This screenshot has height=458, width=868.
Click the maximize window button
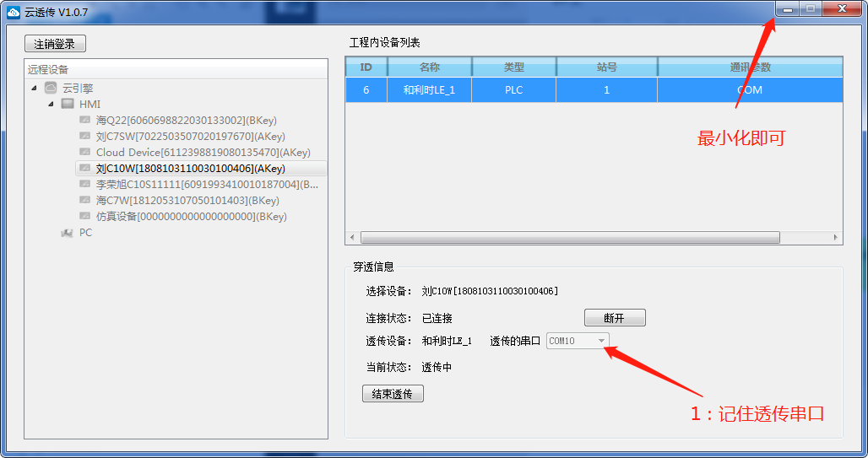[811, 8]
